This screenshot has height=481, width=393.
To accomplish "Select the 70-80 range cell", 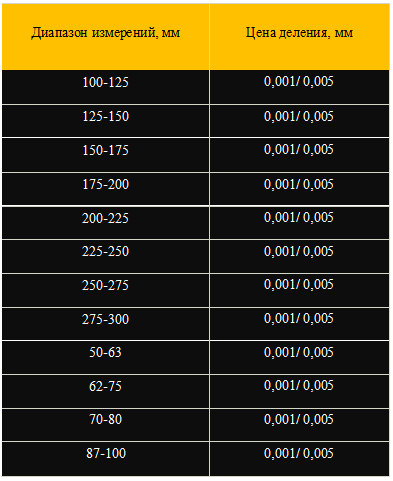I will point(105,425).
